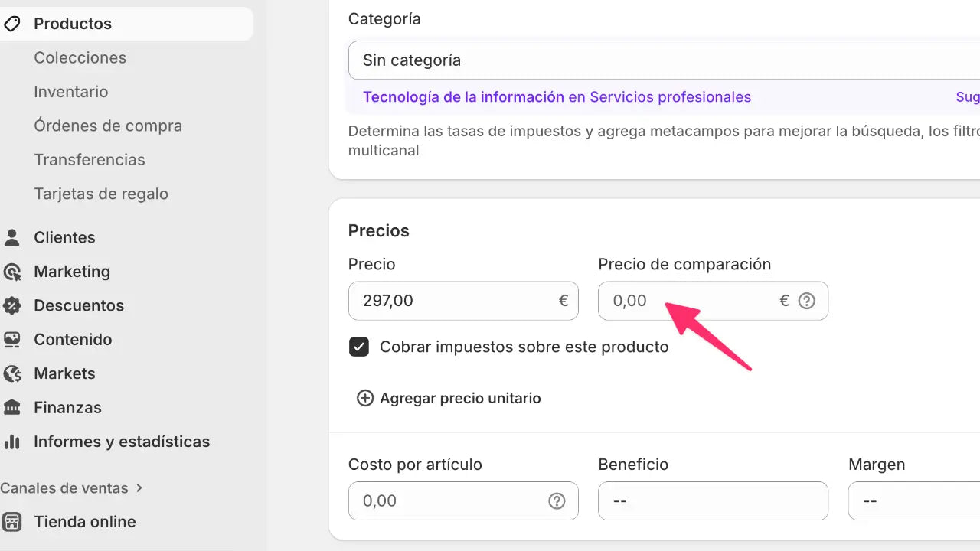980x551 pixels.
Task: Select the Productos icon in the sidebar
Action: [x=11, y=24]
